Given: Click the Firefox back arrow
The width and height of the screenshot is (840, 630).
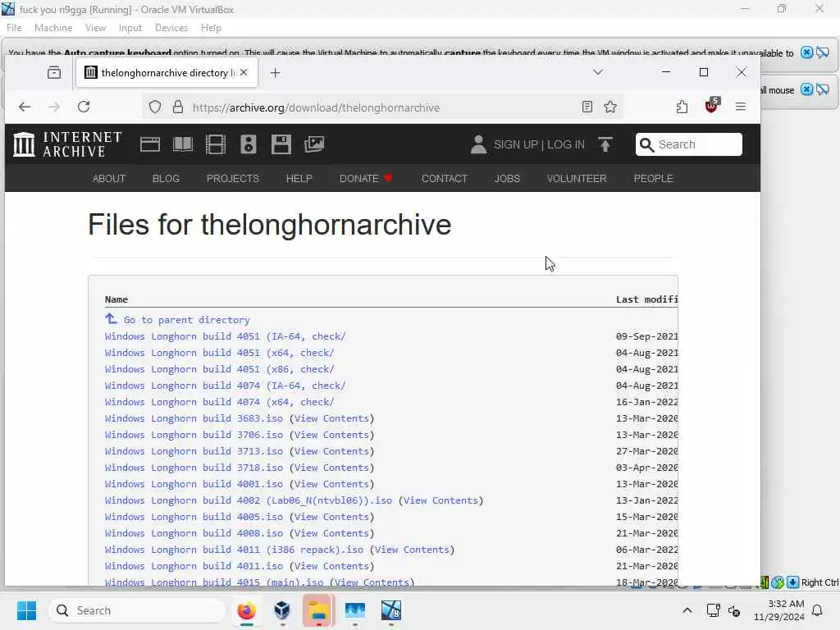Looking at the screenshot, I should (x=25, y=107).
